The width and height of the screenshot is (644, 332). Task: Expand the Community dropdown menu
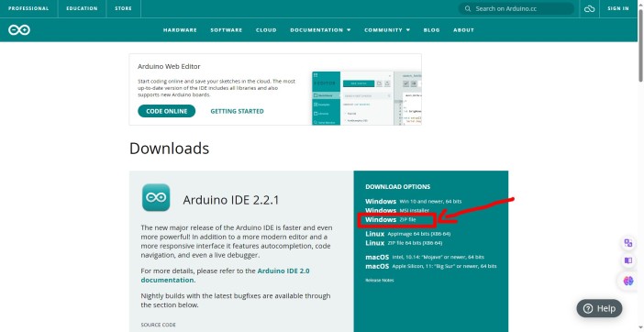coord(387,30)
